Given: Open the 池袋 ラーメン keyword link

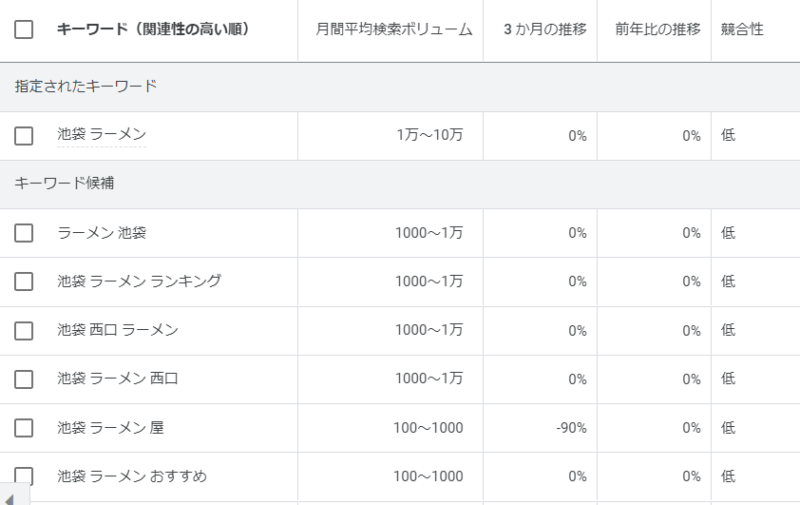Looking at the screenshot, I should pos(101,135).
